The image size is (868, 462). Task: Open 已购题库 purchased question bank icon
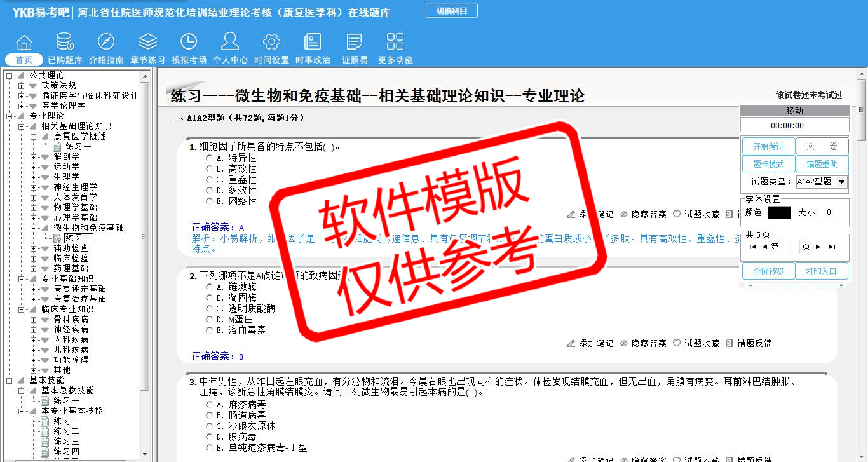pyautogui.click(x=65, y=43)
